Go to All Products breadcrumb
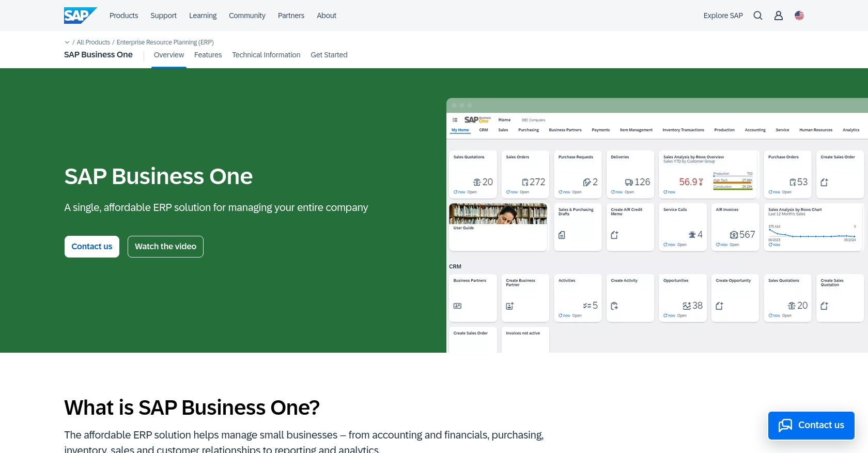 94,42
